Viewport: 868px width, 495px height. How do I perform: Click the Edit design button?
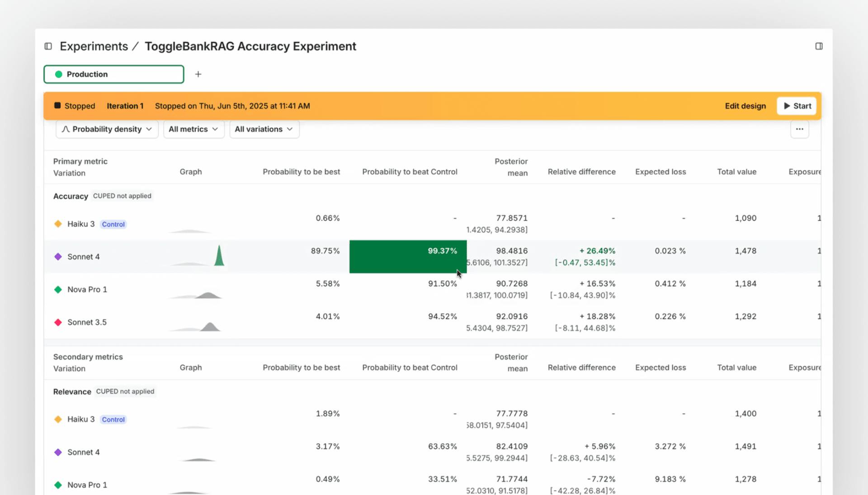tap(745, 106)
